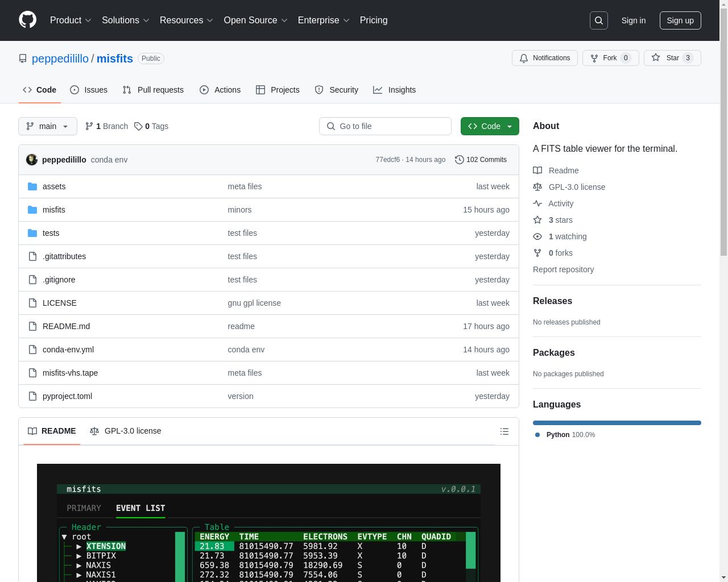Switch to the Security tab
This screenshot has width=728, height=582.
point(337,90)
